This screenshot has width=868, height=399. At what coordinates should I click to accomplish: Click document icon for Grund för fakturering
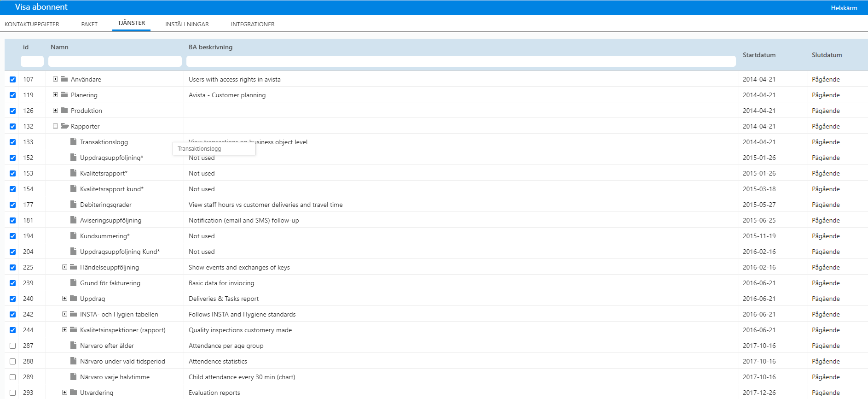pyautogui.click(x=73, y=282)
